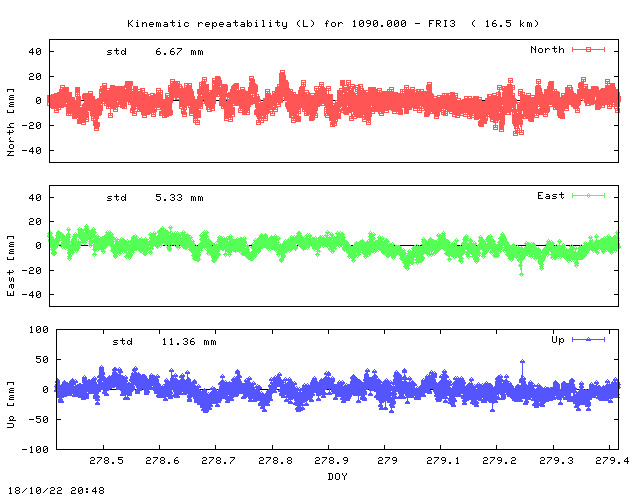640x496 pixels.
Task: Select the "5.33 mm" std value in the East plot
Action: 179,198
